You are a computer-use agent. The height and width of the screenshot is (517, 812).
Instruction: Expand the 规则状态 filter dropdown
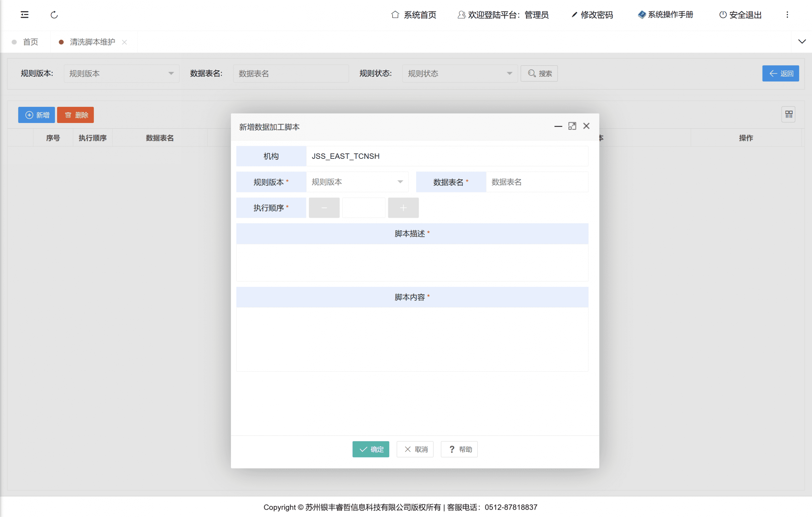[x=459, y=74]
